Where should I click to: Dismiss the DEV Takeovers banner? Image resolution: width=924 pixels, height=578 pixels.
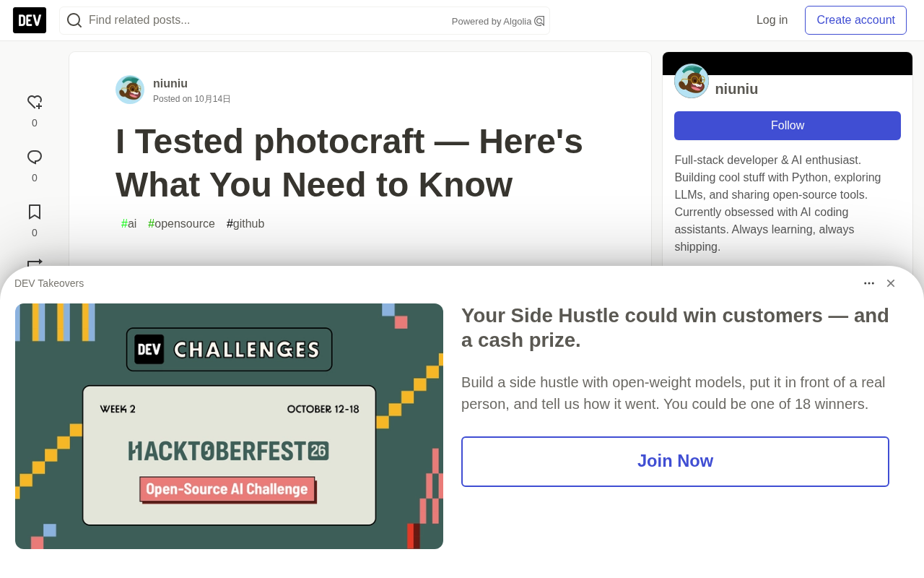(891, 283)
